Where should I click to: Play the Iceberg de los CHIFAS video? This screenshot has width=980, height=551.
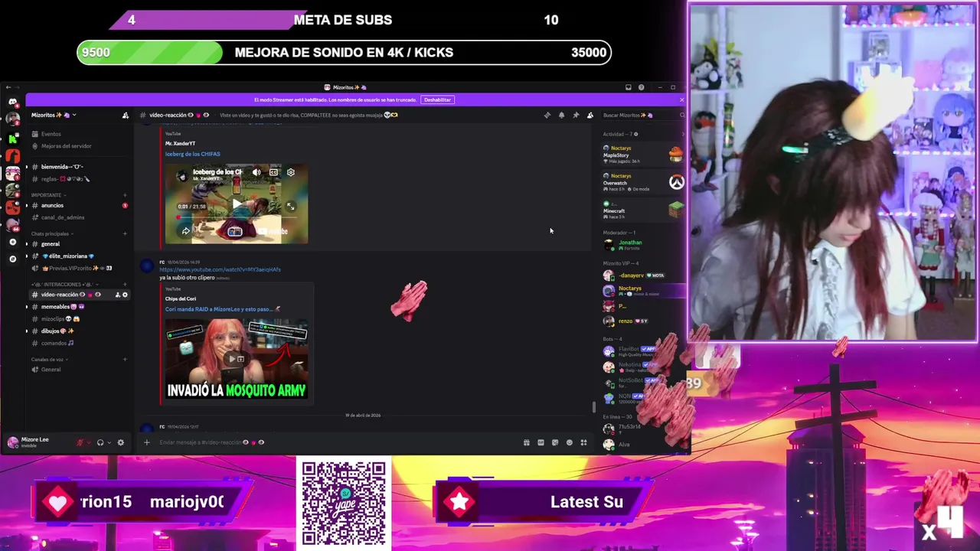237,204
